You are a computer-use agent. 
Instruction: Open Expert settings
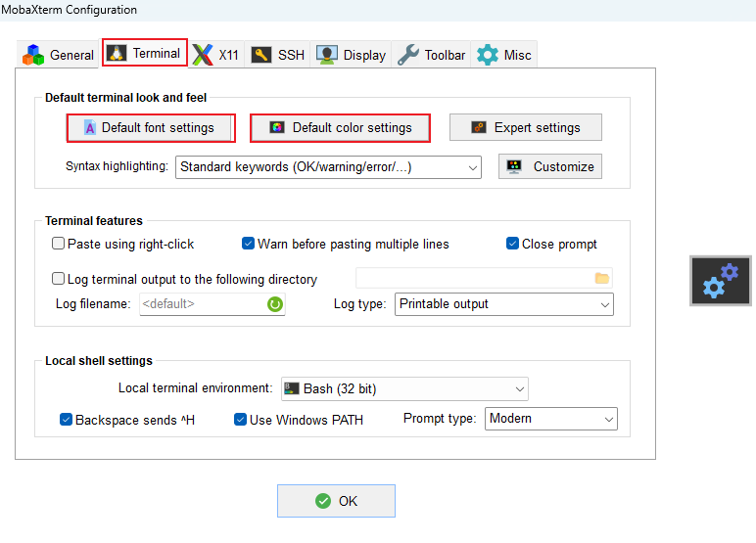tap(526, 128)
